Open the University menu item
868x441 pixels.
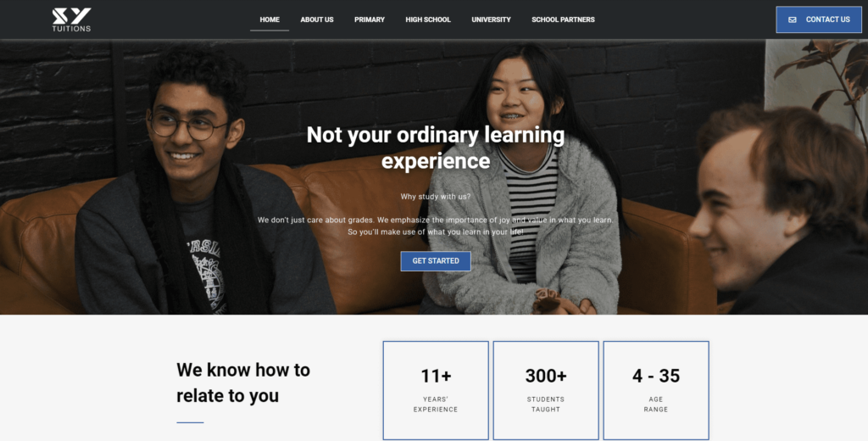click(x=491, y=20)
